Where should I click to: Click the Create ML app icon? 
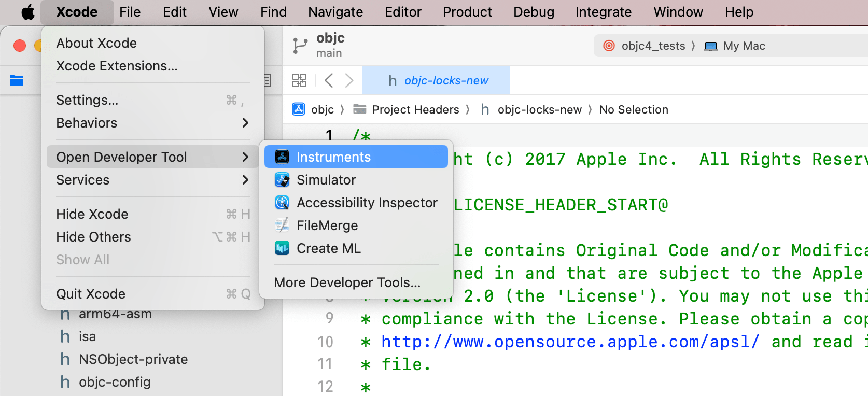click(282, 248)
